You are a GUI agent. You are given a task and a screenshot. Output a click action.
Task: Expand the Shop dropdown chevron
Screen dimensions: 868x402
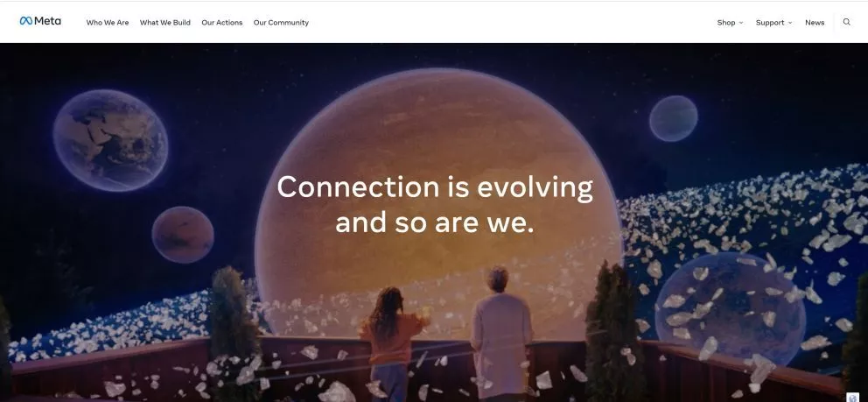741,23
